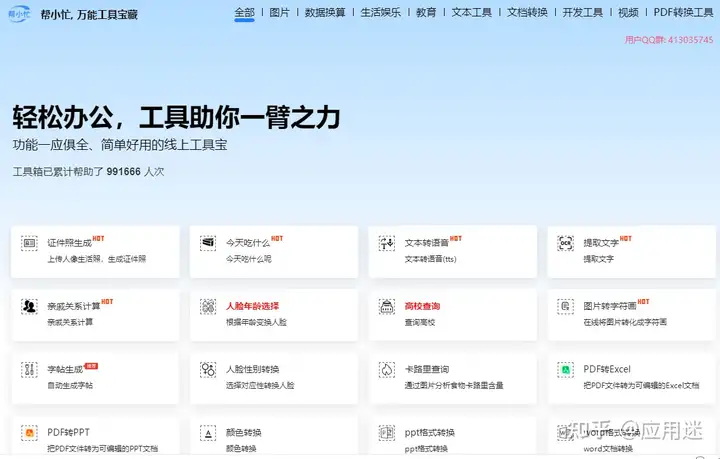Open the 数据换算 category
Screen dimensions: 720x459
click(325, 12)
